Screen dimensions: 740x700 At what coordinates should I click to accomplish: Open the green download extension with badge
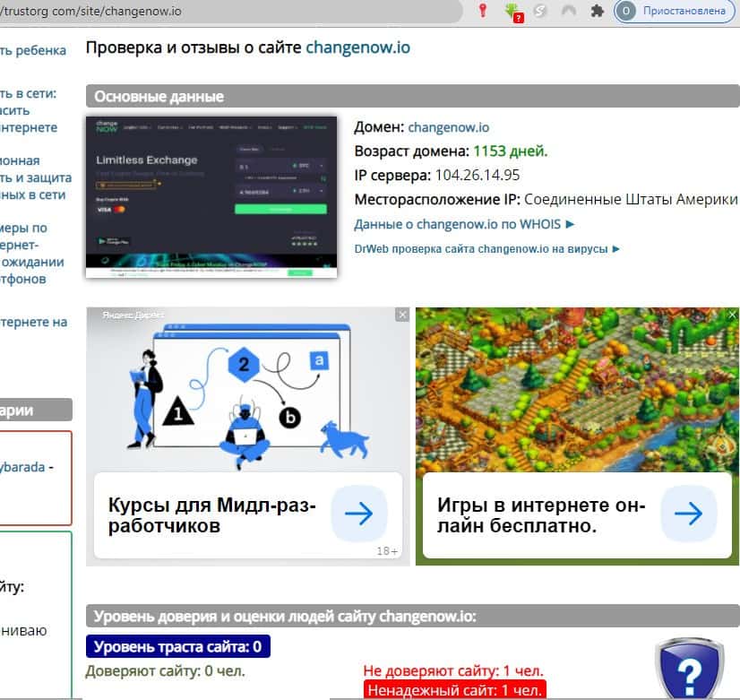[x=513, y=12]
